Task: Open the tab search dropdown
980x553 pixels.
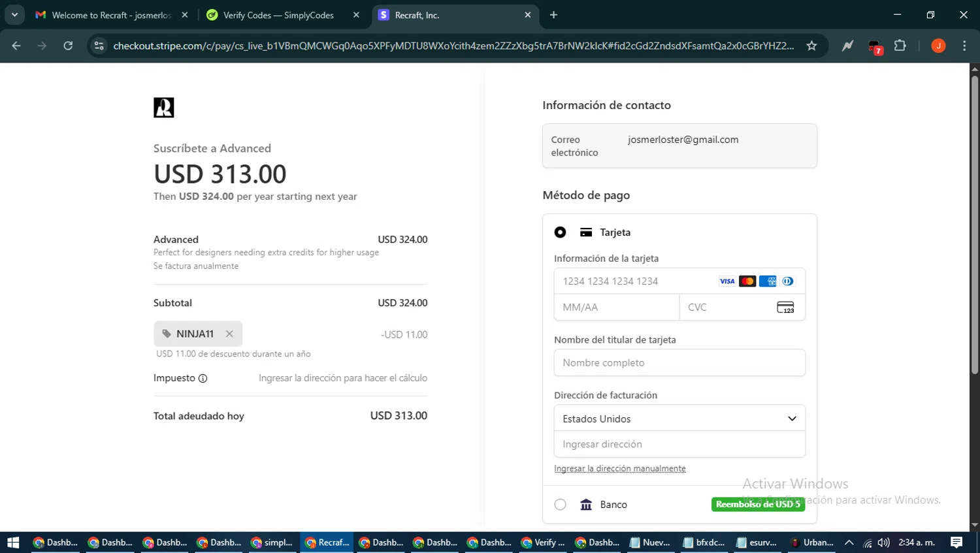Action: click(14, 15)
